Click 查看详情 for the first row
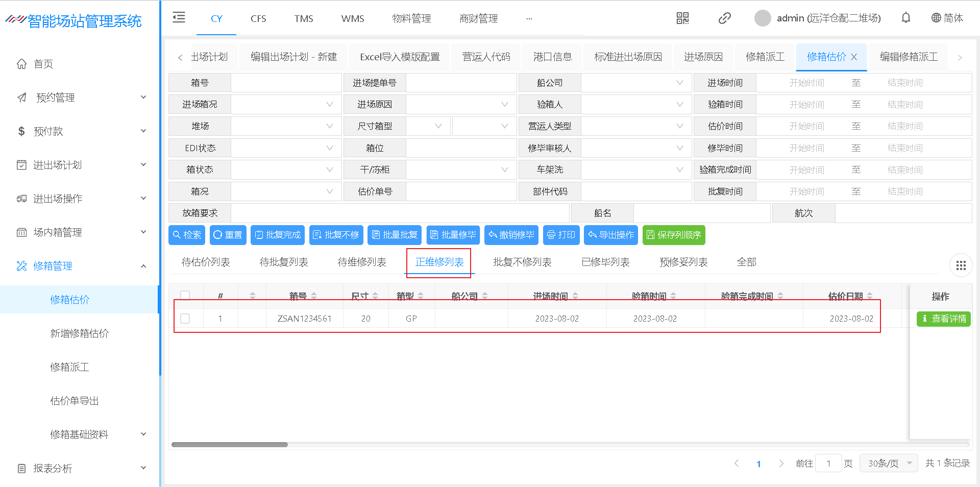980x487 pixels. pos(943,319)
